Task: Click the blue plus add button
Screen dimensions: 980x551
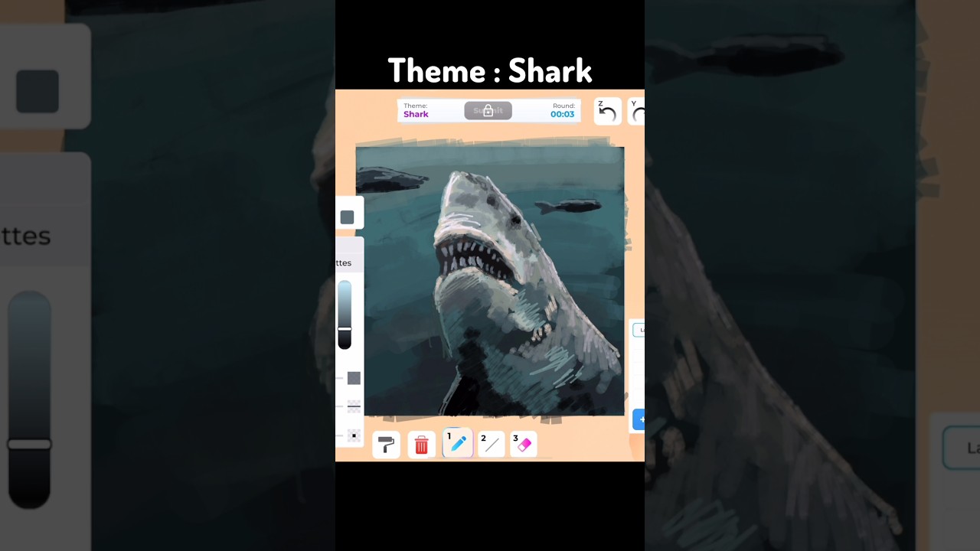Action: click(639, 419)
